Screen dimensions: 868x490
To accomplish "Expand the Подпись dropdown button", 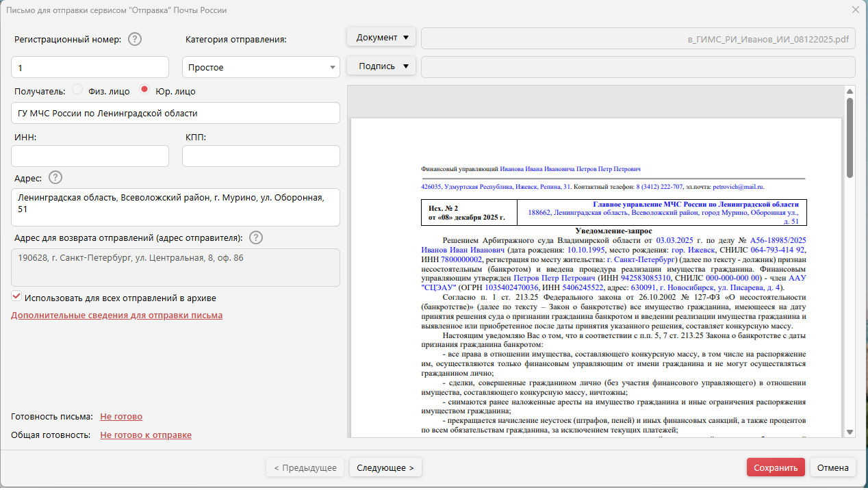I will coord(381,66).
